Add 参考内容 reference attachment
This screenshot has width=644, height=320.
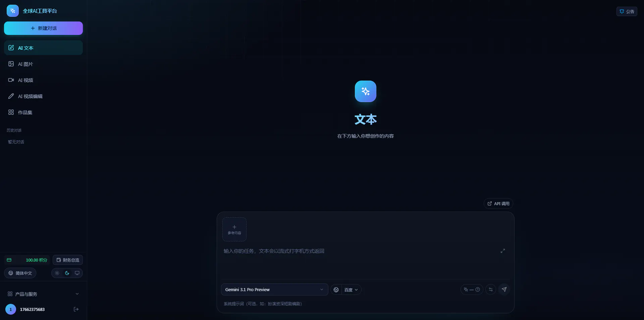pos(234,229)
